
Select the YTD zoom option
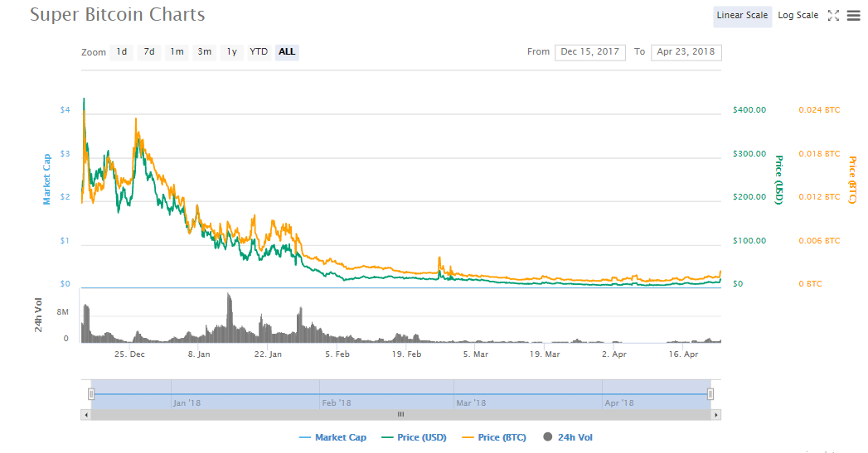coord(259,52)
